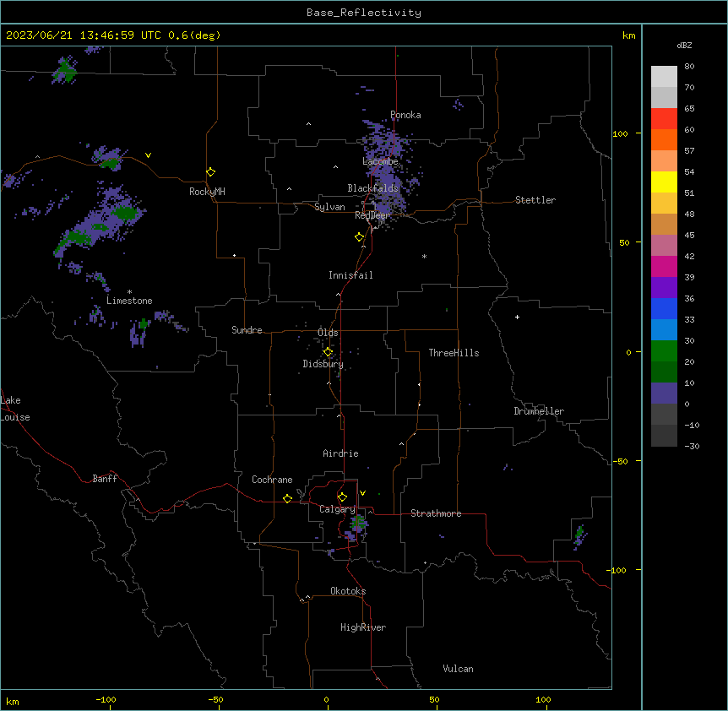Select the 65 dBZ red legend swatch
This screenshot has width=728, height=711.
coord(664,118)
